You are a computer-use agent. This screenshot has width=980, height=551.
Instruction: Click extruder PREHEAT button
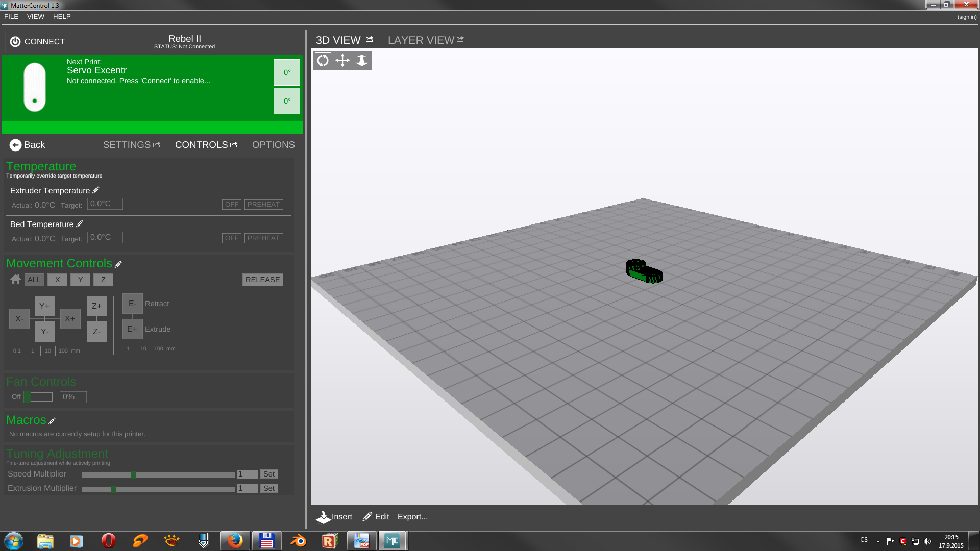click(x=263, y=204)
